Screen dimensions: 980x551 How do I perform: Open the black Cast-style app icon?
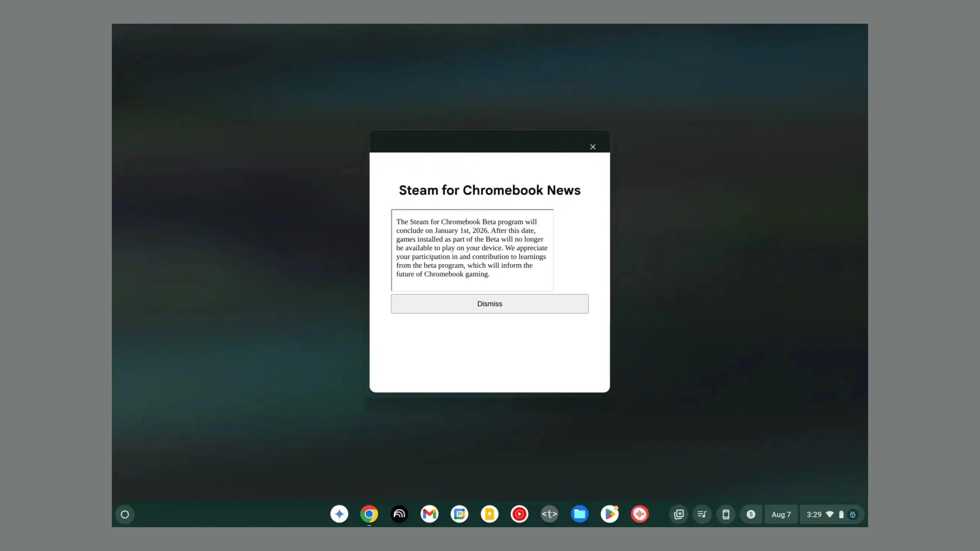point(399,514)
